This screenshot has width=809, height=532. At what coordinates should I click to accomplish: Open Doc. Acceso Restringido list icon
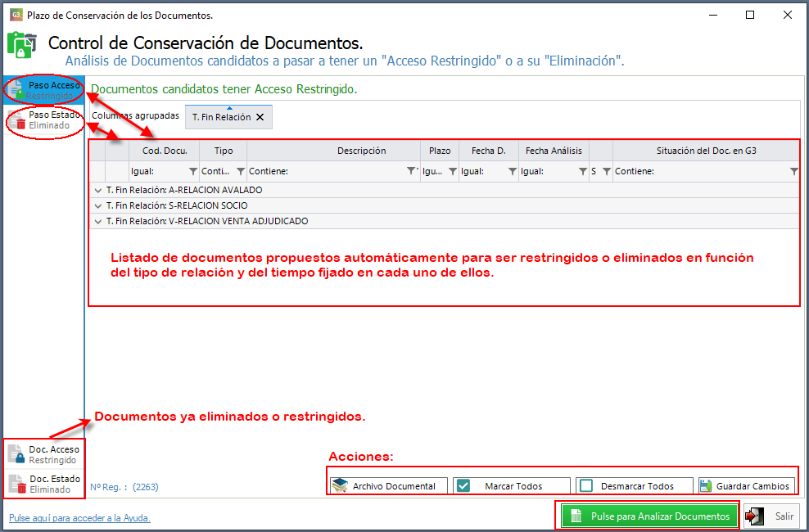click(16, 455)
